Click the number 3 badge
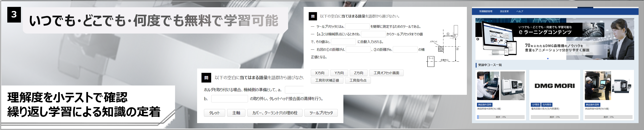The height and width of the screenshot is (130, 644). [14, 15]
